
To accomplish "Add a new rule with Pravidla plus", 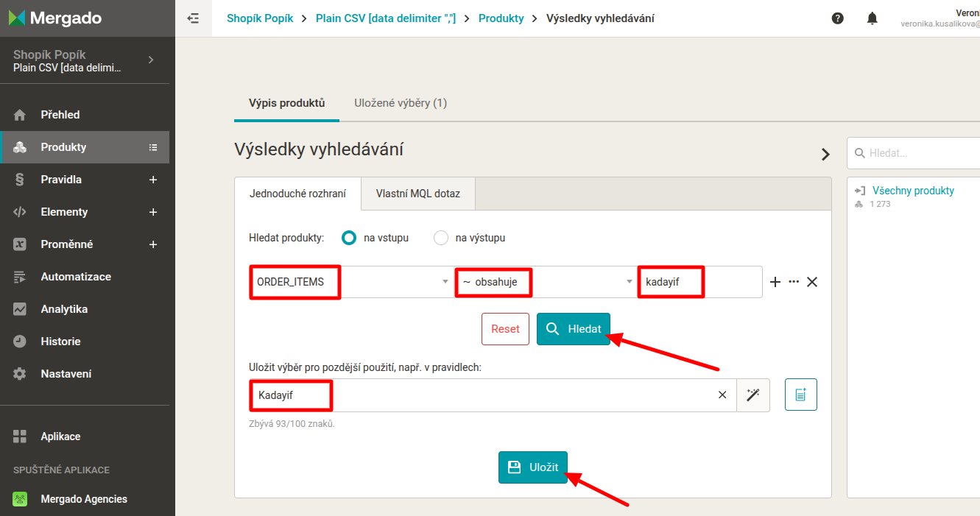I will 153,180.
